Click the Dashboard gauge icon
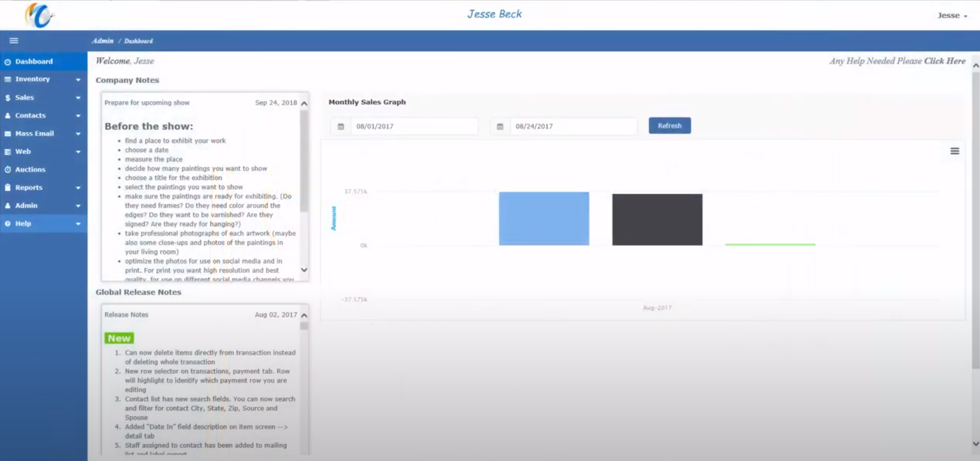 pos(8,62)
